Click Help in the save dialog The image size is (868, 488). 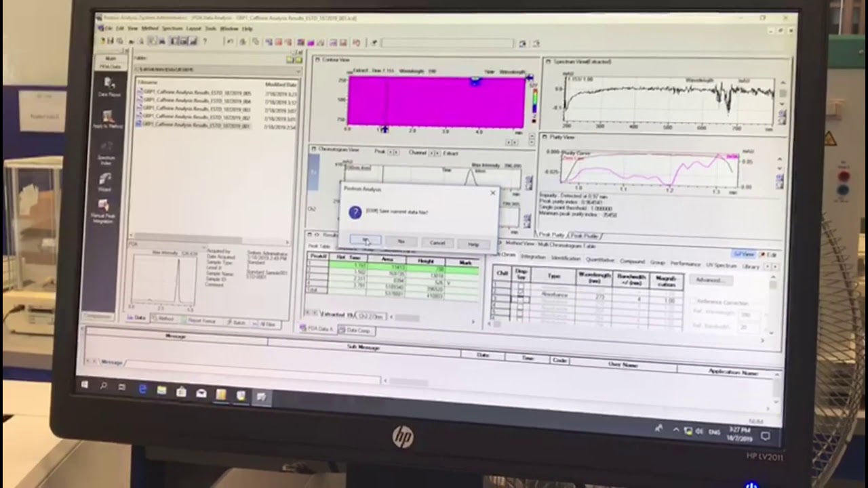pos(473,244)
